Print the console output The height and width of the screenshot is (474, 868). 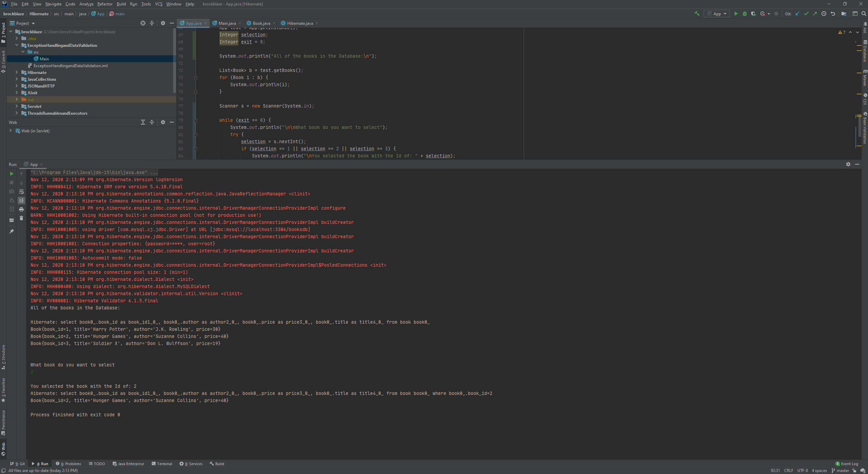click(21, 209)
